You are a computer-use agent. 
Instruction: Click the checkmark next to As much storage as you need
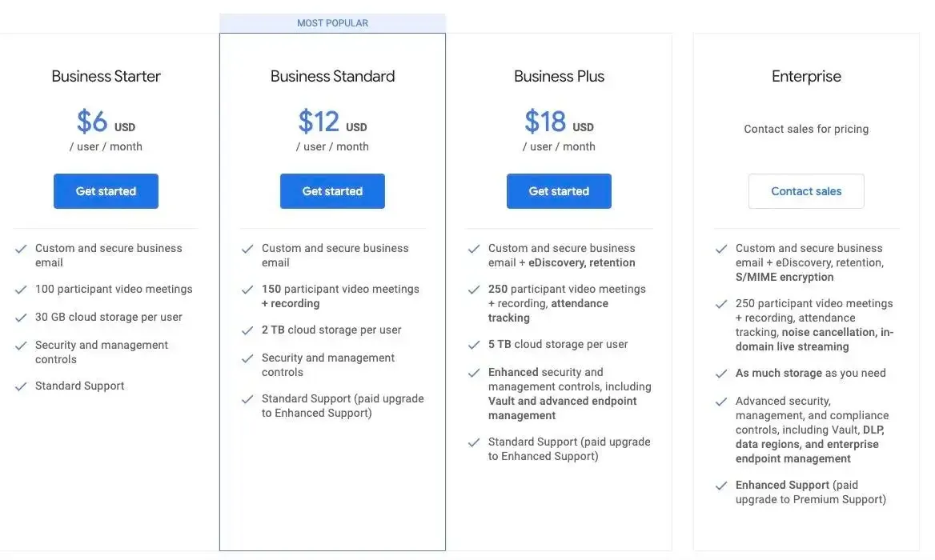click(721, 373)
